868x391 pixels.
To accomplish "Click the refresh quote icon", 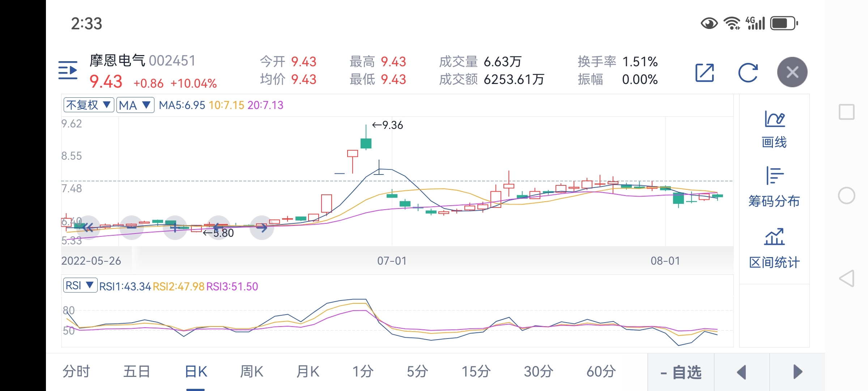I will coord(748,73).
